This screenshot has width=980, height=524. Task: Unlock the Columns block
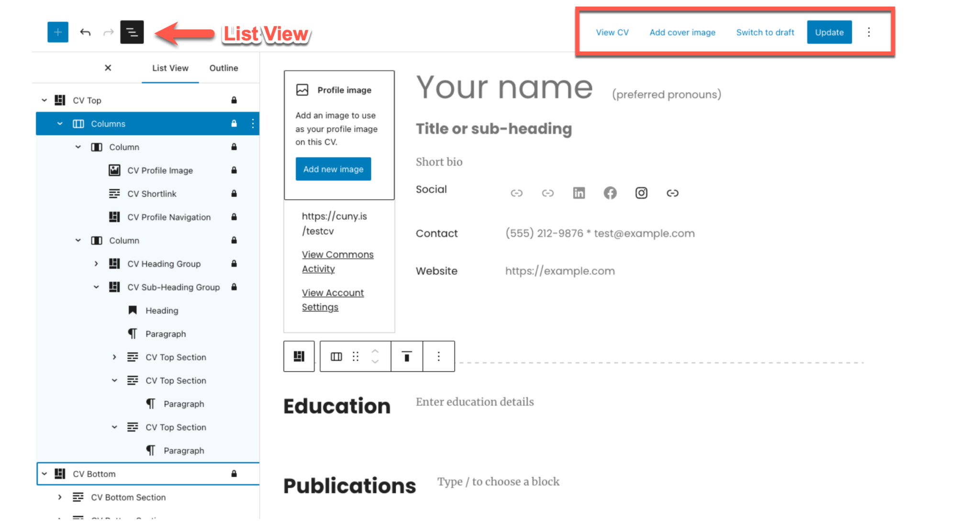[234, 123]
